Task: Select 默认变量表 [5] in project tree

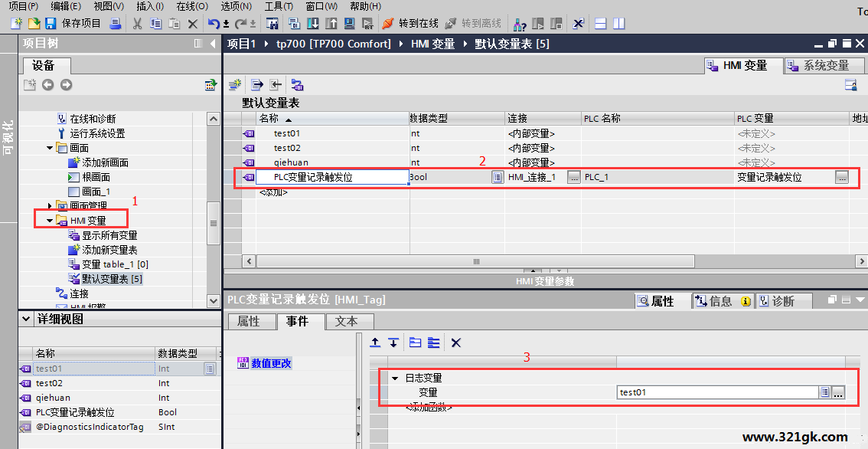Action: click(x=112, y=279)
